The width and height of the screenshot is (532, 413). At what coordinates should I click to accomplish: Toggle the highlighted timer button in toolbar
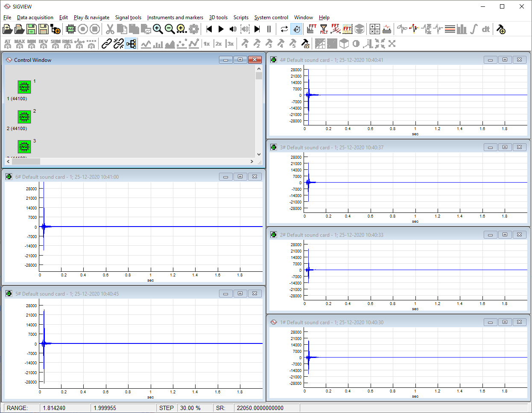coord(296,29)
